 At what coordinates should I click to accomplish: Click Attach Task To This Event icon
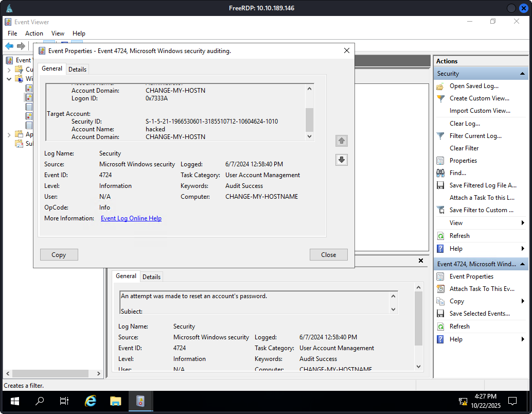pos(440,289)
